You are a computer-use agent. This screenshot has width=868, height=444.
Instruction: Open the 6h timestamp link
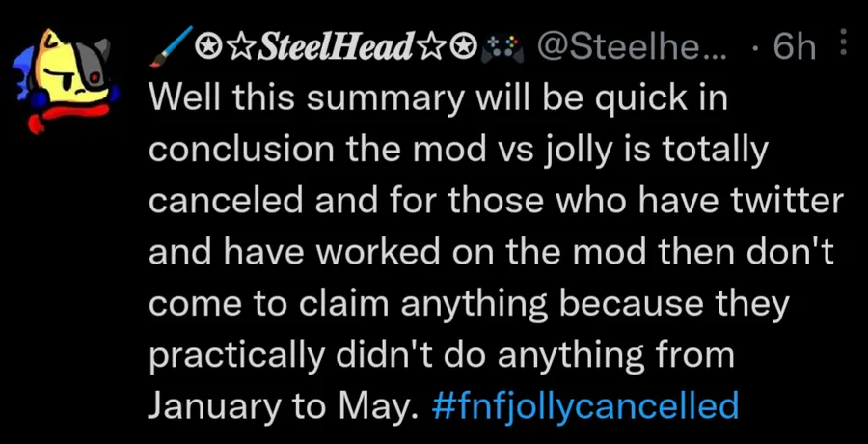pyautogui.click(x=795, y=49)
